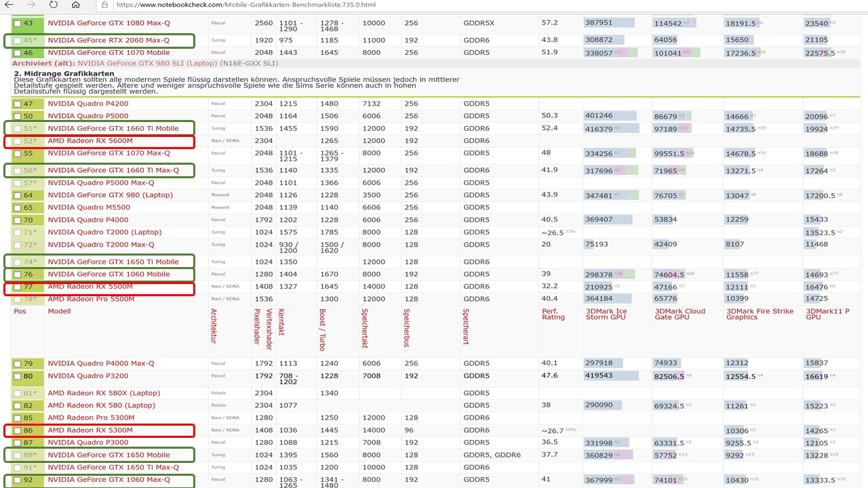This screenshot has width=868, height=488.
Task: Enable the checkbox for Radeon RX 5500M
Action: [18, 287]
